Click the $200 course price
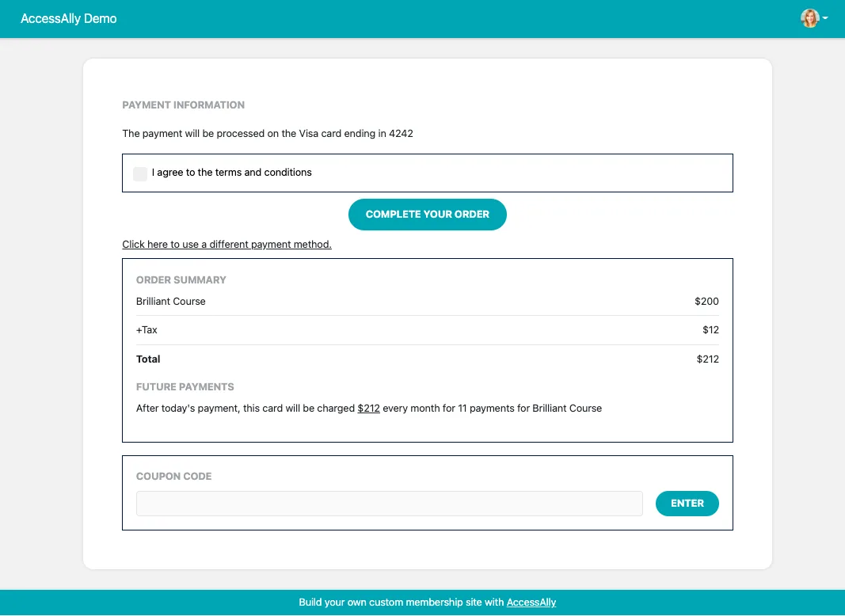Image resolution: width=845 pixels, height=616 pixels. click(706, 302)
